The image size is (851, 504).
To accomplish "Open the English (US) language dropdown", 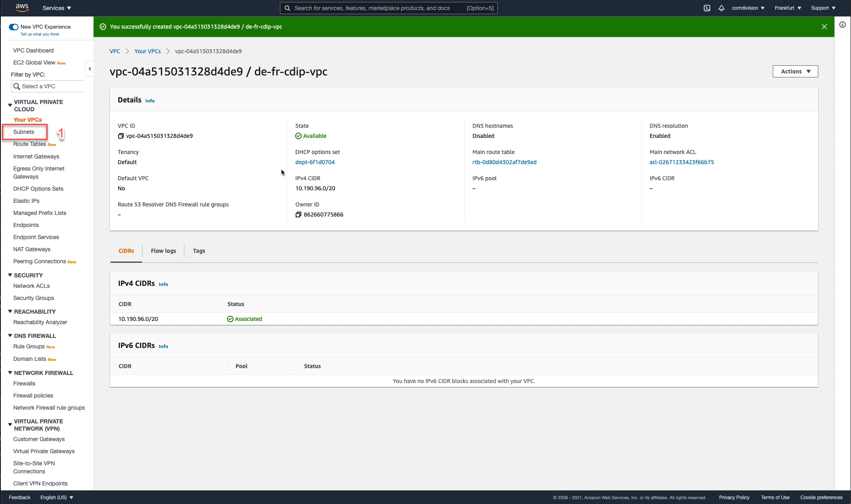I will coord(57,498).
